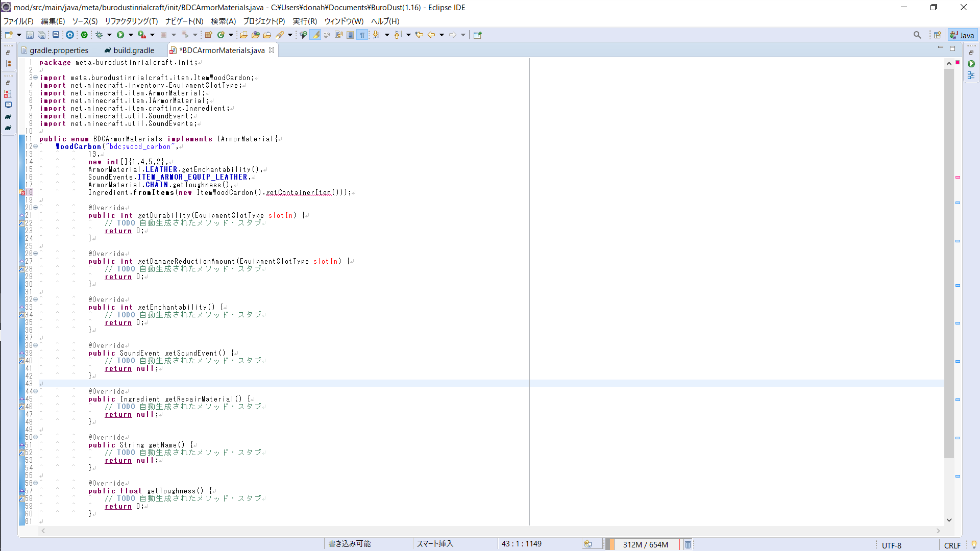The height and width of the screenshot is (551, 980).
Task: Toggle Show Whitespace Characters pilcrow button
Action: (362, 35)
